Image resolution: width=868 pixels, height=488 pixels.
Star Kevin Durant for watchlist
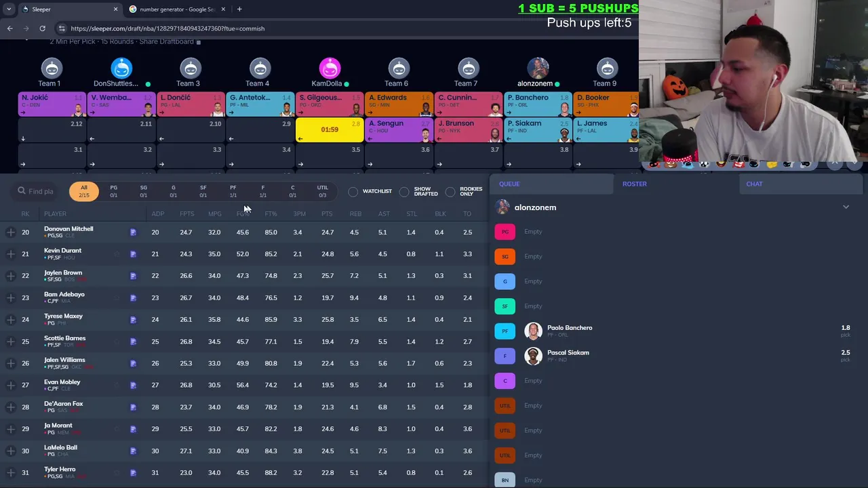117,254
